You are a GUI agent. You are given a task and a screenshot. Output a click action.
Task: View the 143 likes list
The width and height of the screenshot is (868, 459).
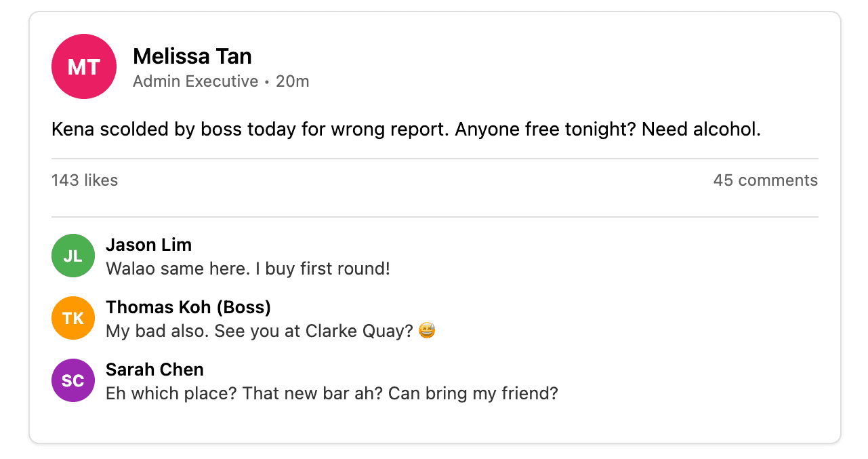click(85, 180)
